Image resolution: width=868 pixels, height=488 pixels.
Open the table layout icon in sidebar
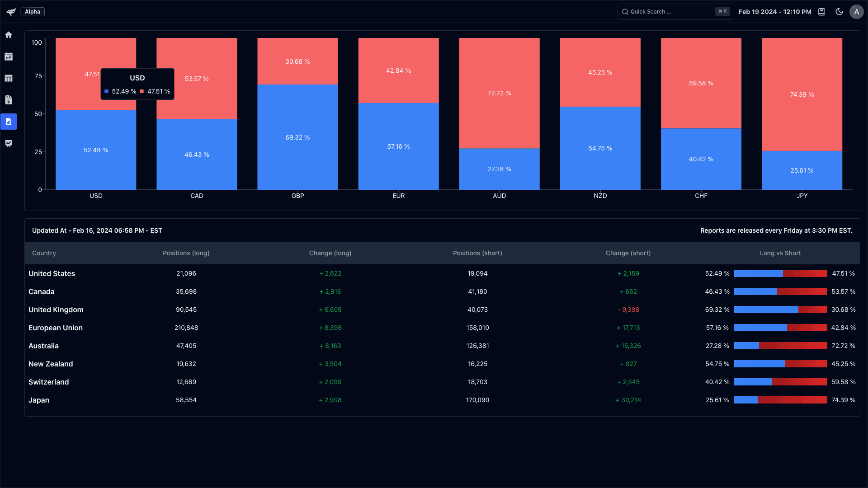[x=9, y=78]
